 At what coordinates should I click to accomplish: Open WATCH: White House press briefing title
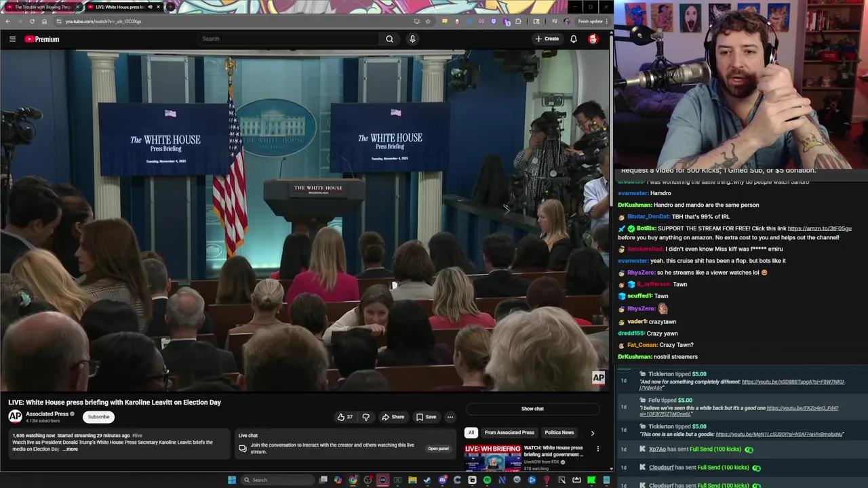coord(553,451)
